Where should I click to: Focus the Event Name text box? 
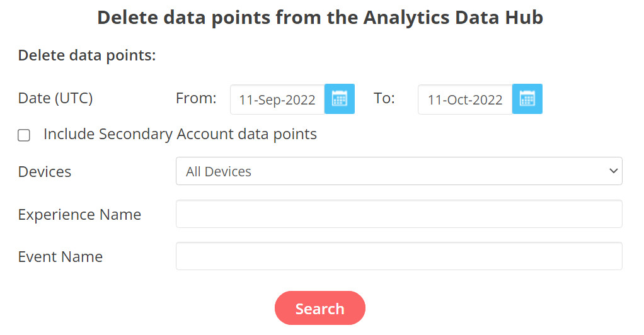pos(398,256)
